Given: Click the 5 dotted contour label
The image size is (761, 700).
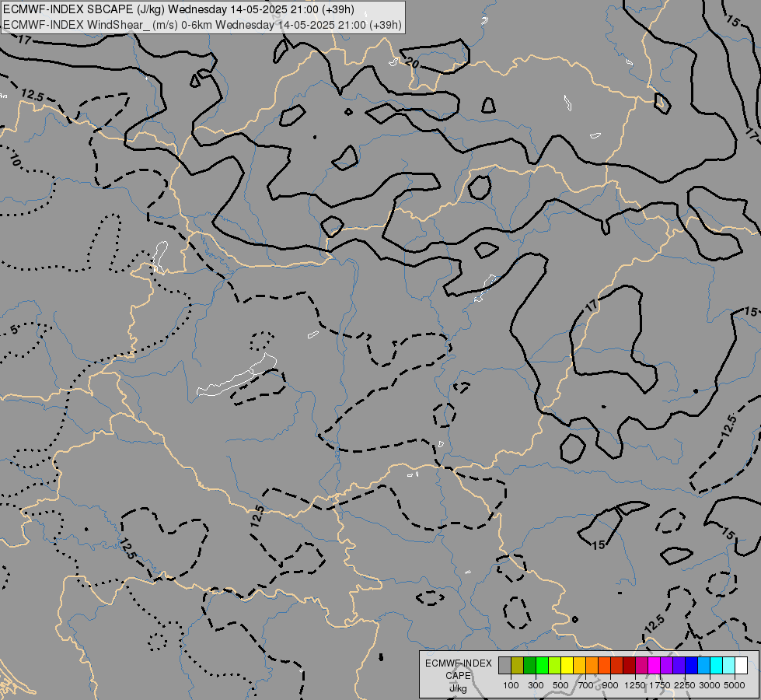Looking at the screenshot, I should pos(15,330).
